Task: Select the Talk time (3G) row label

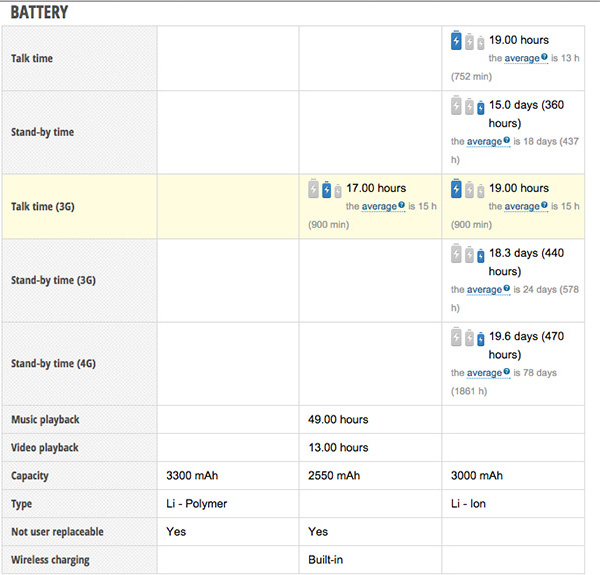Action: click(42, 207)
